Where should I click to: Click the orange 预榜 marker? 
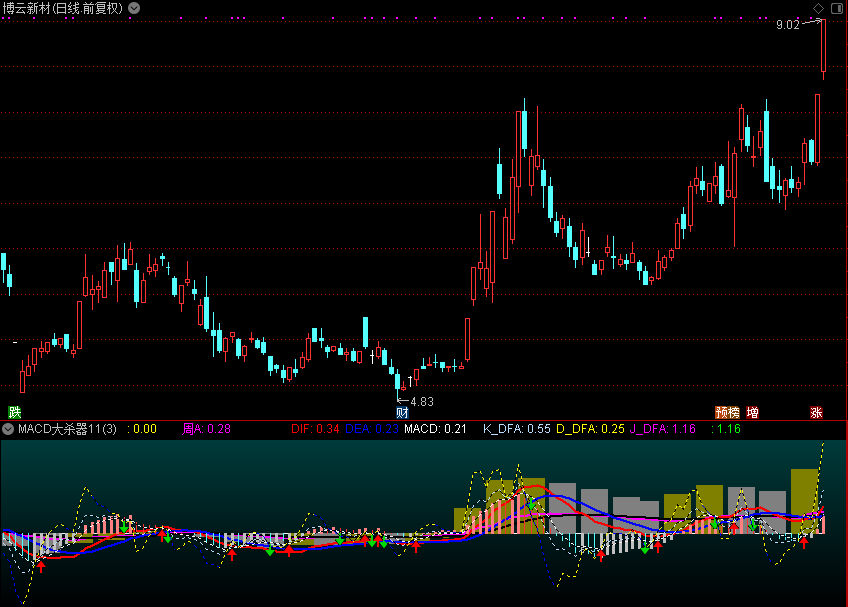727,413
